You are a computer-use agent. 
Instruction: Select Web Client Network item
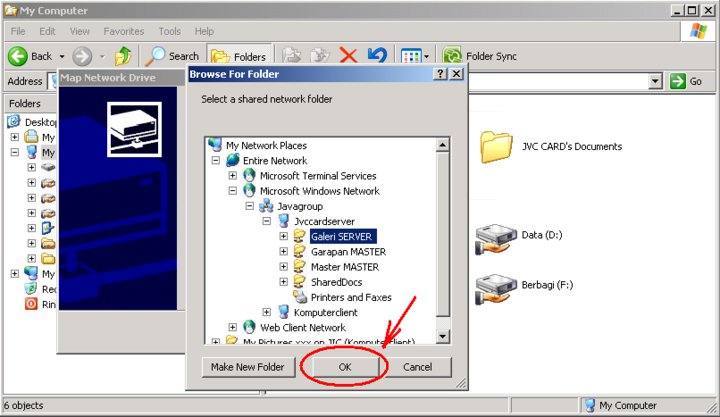[x=303, y=327]
